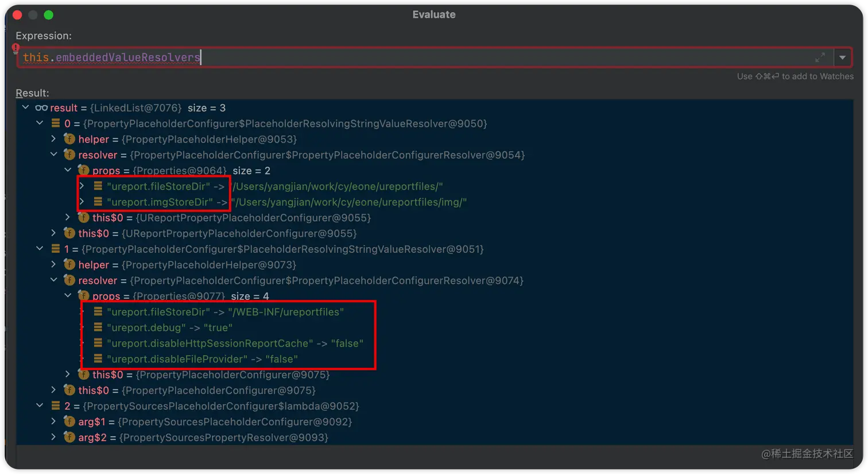Expand arg$2 PropertySourcesPropertyResolver@9093
This screenshot has width=868, height=474.
[53, 437]
